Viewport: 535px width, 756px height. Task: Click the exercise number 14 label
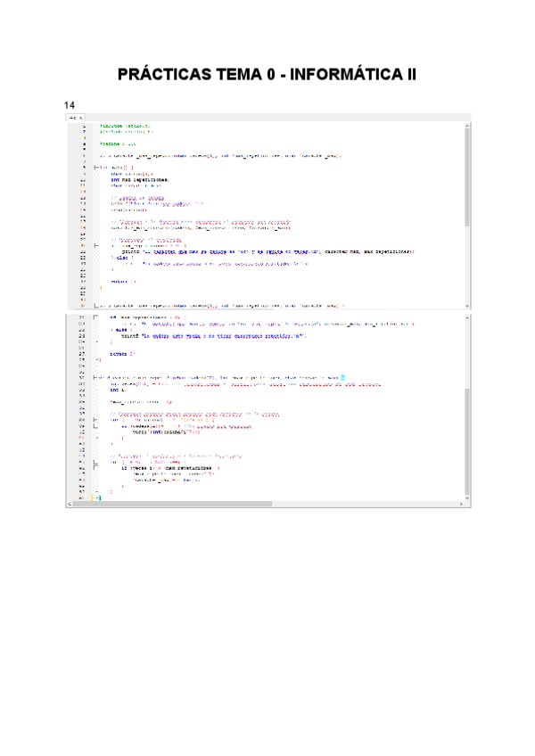[x=70, y=105]
